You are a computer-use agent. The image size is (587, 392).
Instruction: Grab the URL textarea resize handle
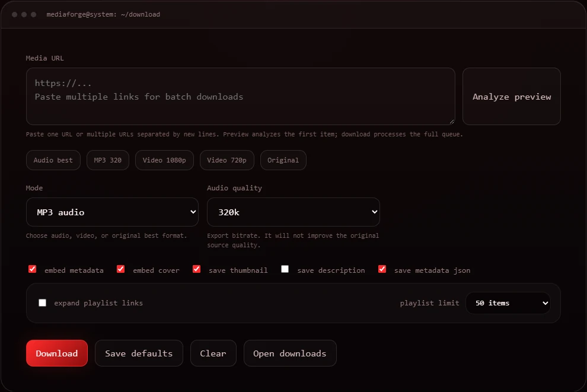[452, 122]
